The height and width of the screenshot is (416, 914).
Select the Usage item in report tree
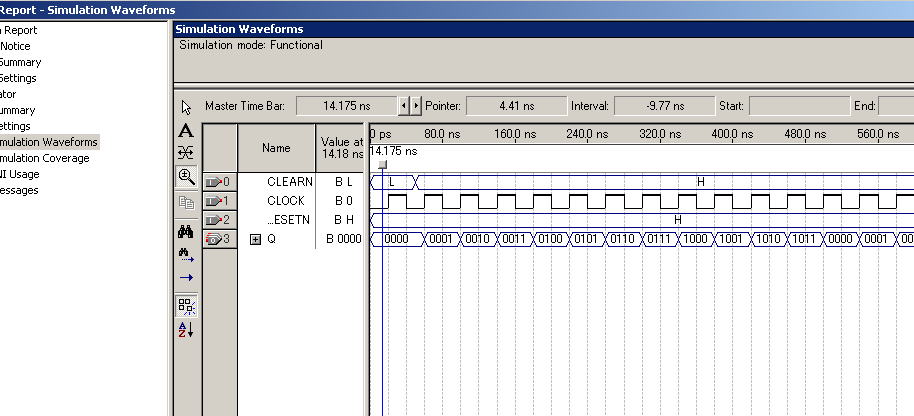click(x=20, y=174)
